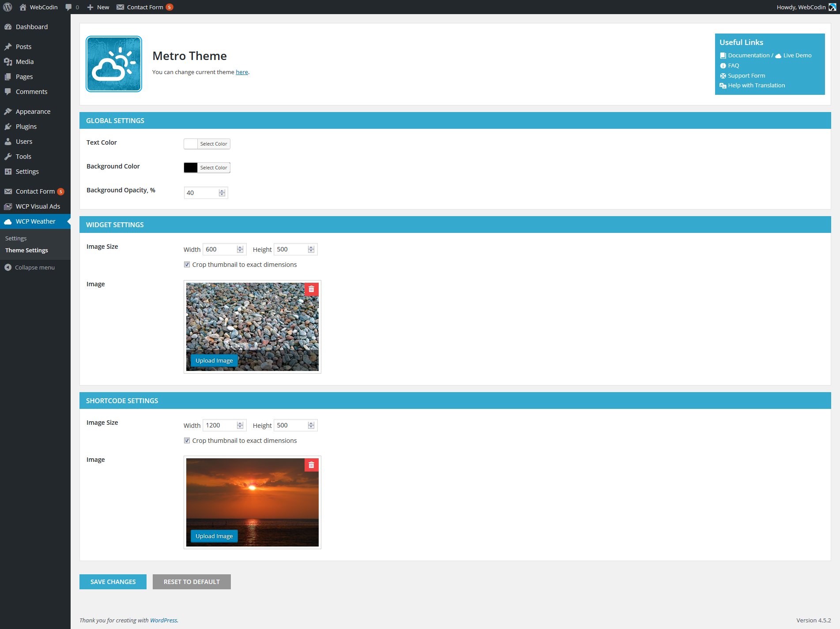Delete the shortcode sunset image with trash icon
Viewport: 840px width, 629px height.
[312, 465]
